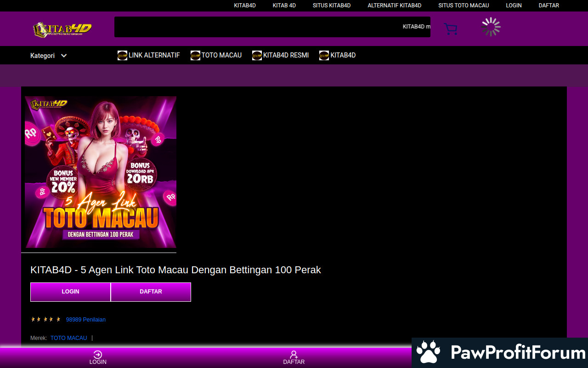This screenshot has height=368, width=588.
Task: Expand the Kategori dropdown
Action: [x=49, y=56]
